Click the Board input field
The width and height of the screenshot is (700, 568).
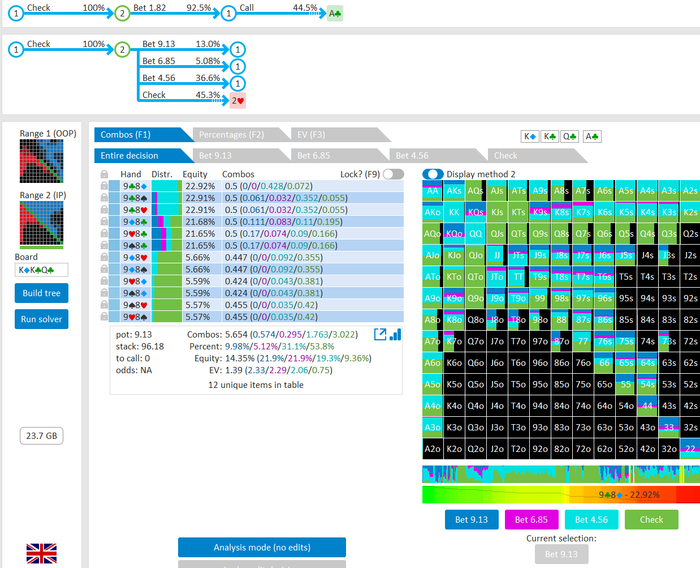point(42,270)
